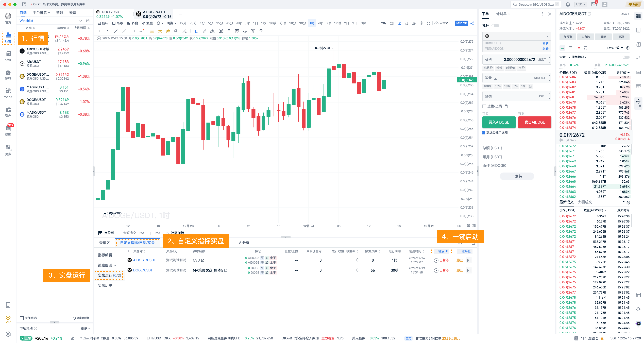Select 实盘历史 in the strategy side menu
The image size is (644, 343).
coord(105,286)
